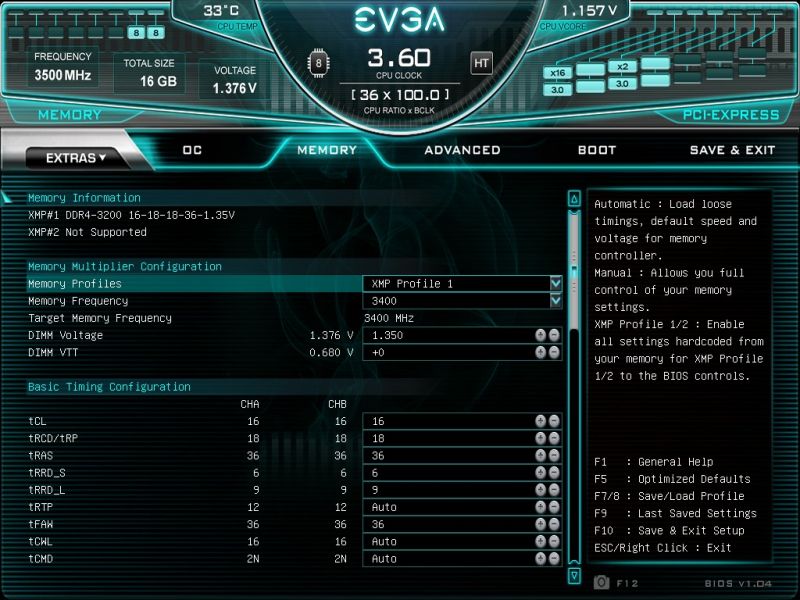Decrease DIMM Voltage with minus button
800x600 pixels.
pyautogui.click(x=554, y=335)
